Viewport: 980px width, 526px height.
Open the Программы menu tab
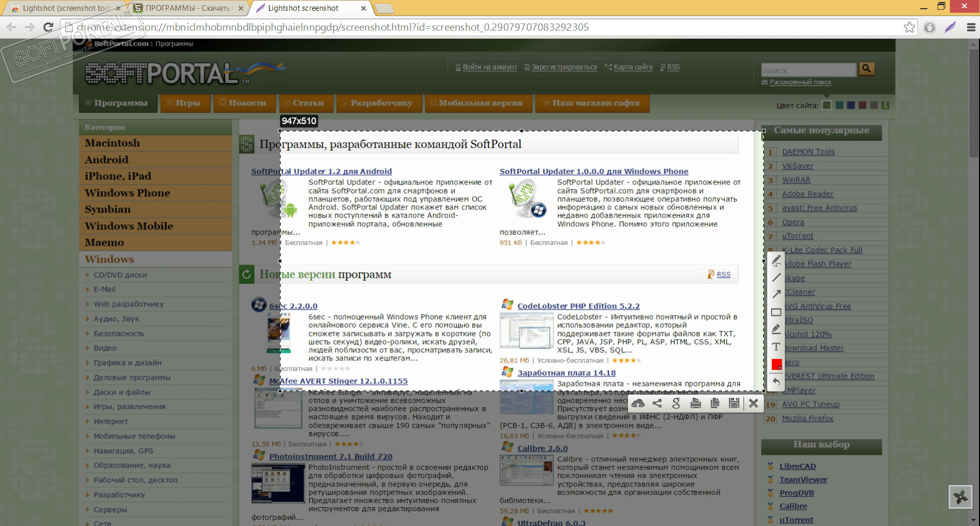[x=118, y=103]
